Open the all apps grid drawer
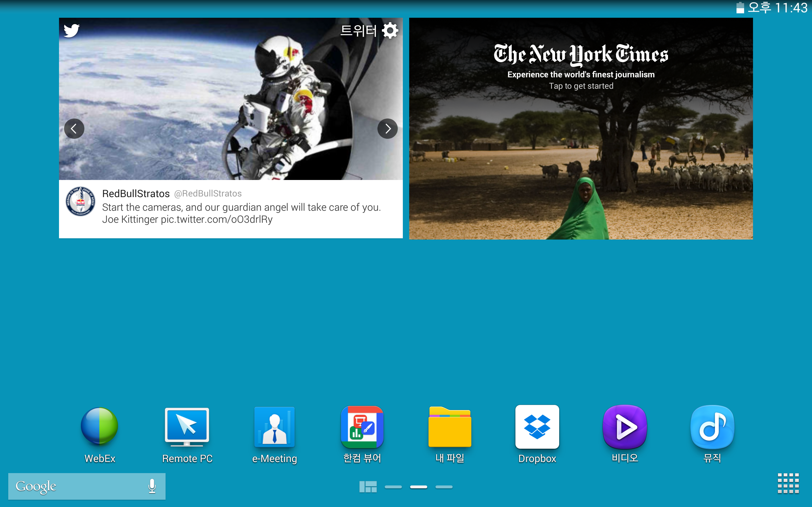This screenshot has height=507, width=812. [788, 483]
